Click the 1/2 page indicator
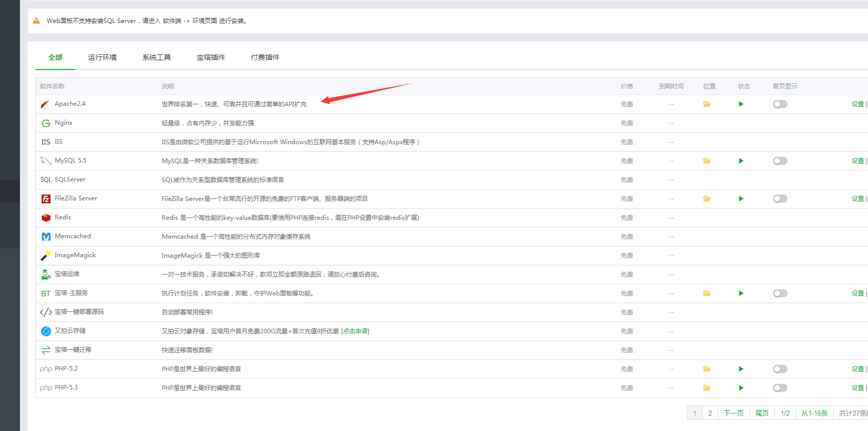Screen dimensions: 868x431 (x=785, y=413)
